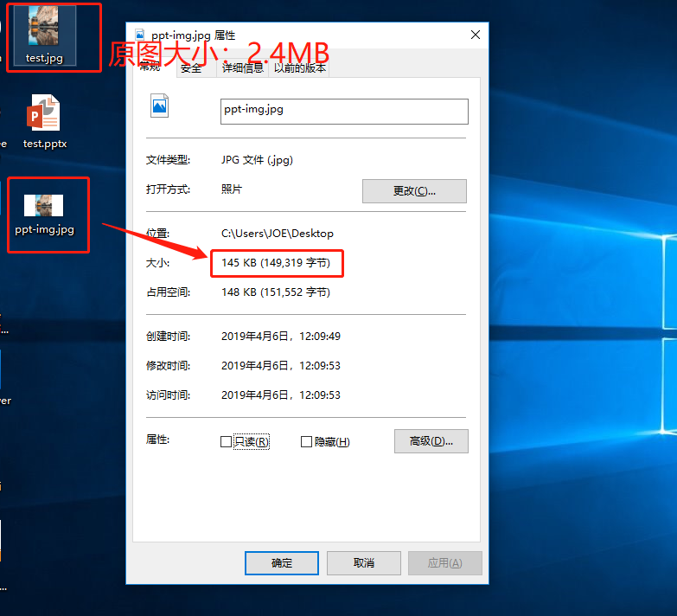The image size is (677, 616).
Task: Click the 更改(C)... button
Action: (414, 191)
